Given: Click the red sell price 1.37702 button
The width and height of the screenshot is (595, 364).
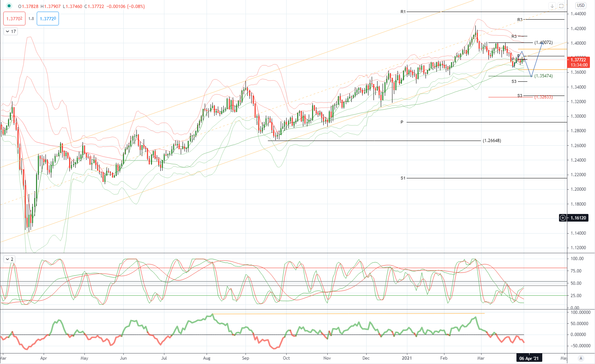Looking at the screenshot, I should 15,19.
